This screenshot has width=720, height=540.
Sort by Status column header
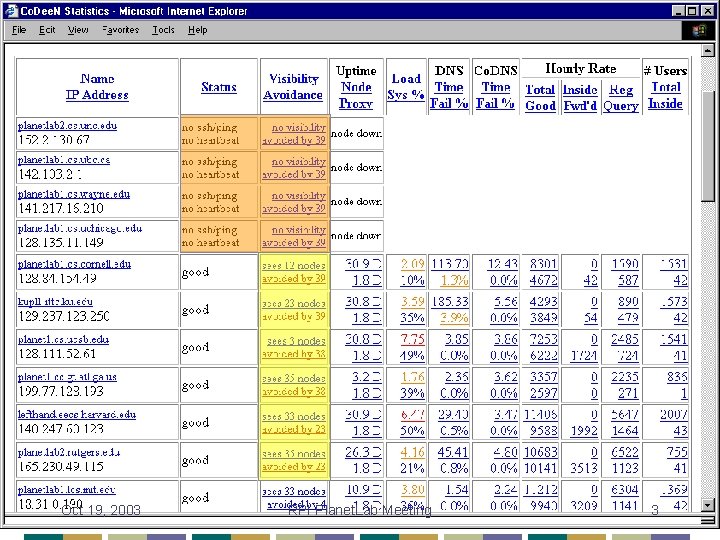click(x=219, y=87)
